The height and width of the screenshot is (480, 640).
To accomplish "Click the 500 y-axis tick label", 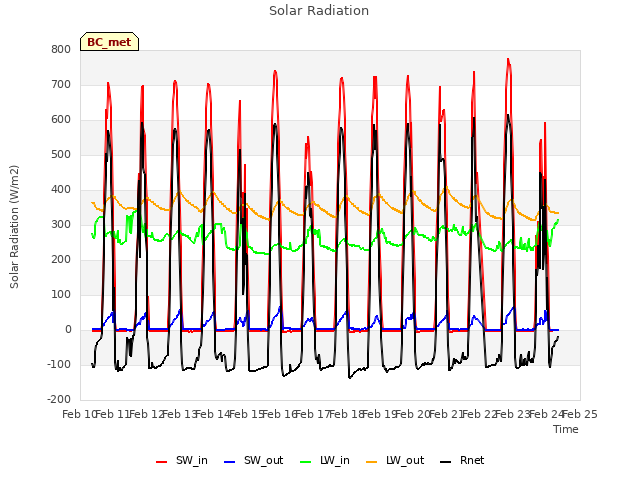I will click(61, 155).
